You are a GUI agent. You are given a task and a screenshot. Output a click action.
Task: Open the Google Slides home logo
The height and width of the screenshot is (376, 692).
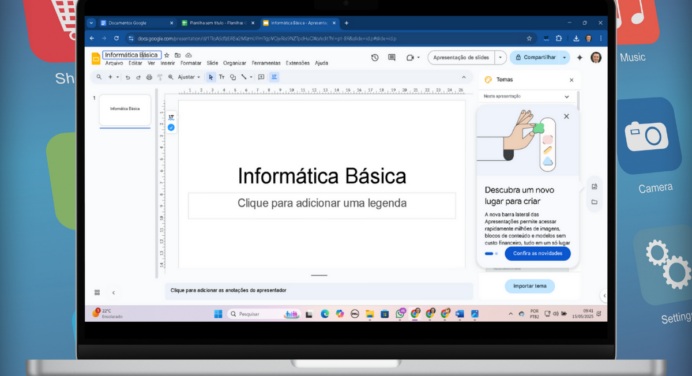pos(95,58)
